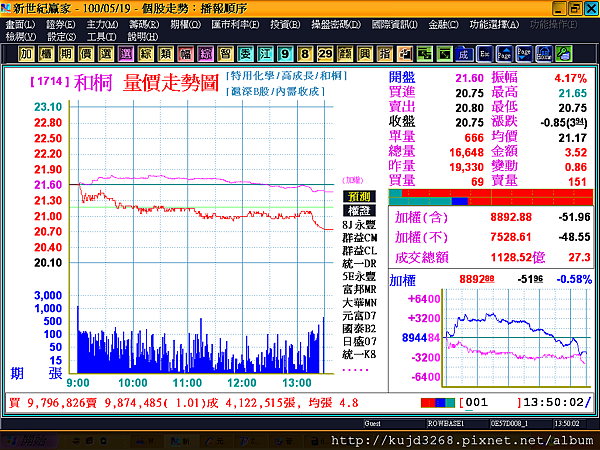Click the 顏 toolbar icon
The width and height of the screenshot is (600, 450).
(x=345, y=54)
